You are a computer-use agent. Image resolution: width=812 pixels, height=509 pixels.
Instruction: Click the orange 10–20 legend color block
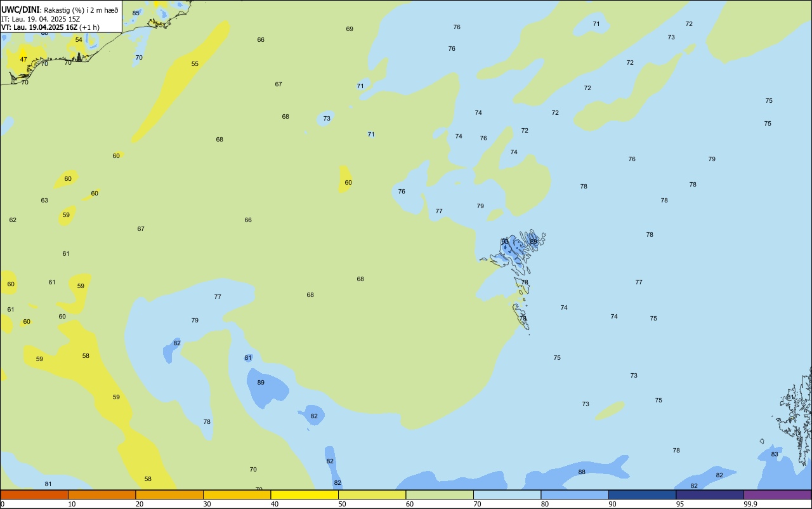tap(101, 494)
